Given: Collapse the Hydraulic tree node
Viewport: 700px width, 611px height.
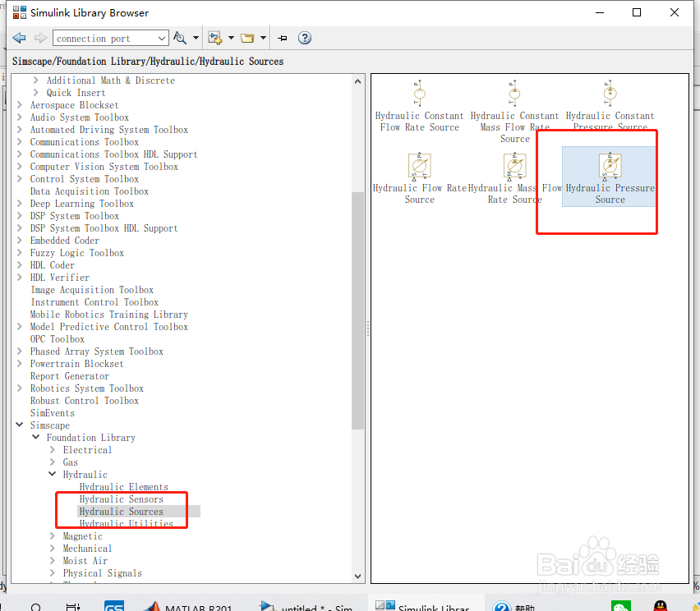Looking at the screenshot, I should coord(53,474).
